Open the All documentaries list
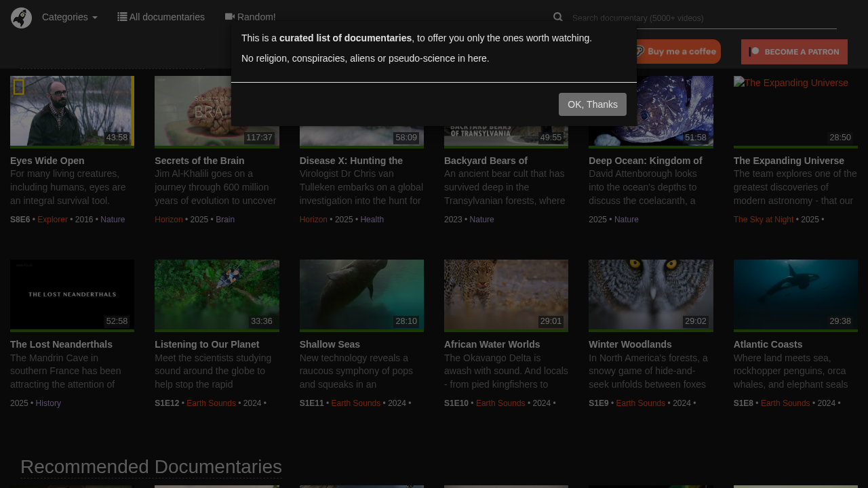Image resolution: width=868 pixels, height=488 pixels. coord(161,17)
